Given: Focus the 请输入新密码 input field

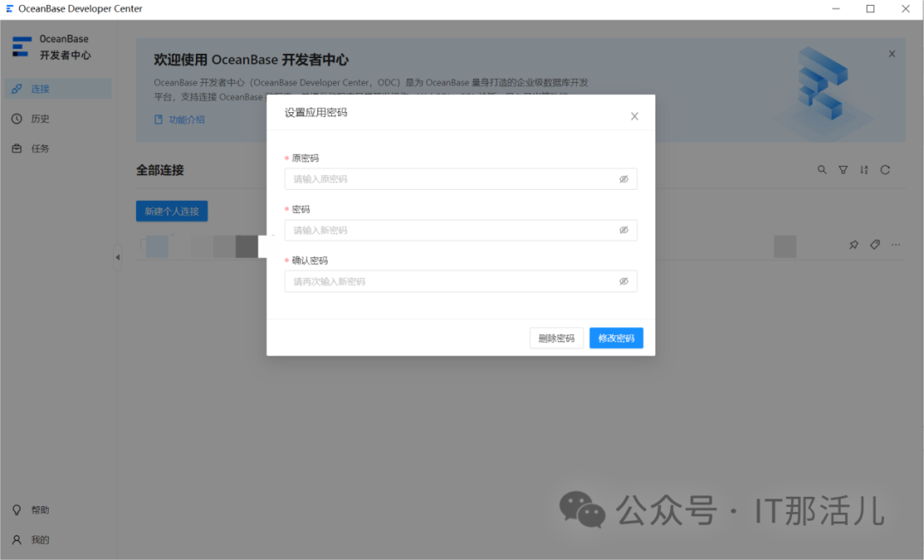Looking at the screenshot, I should point(460,230).
